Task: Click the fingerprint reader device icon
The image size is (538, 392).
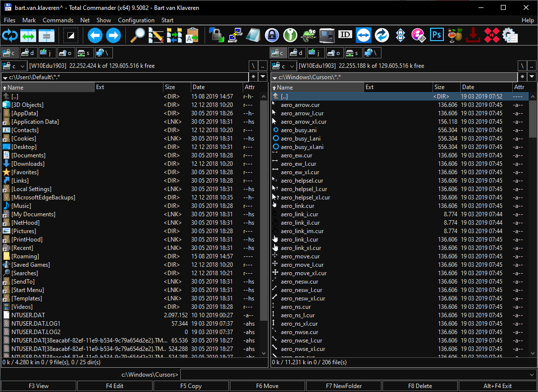Action: pos(327,35)
